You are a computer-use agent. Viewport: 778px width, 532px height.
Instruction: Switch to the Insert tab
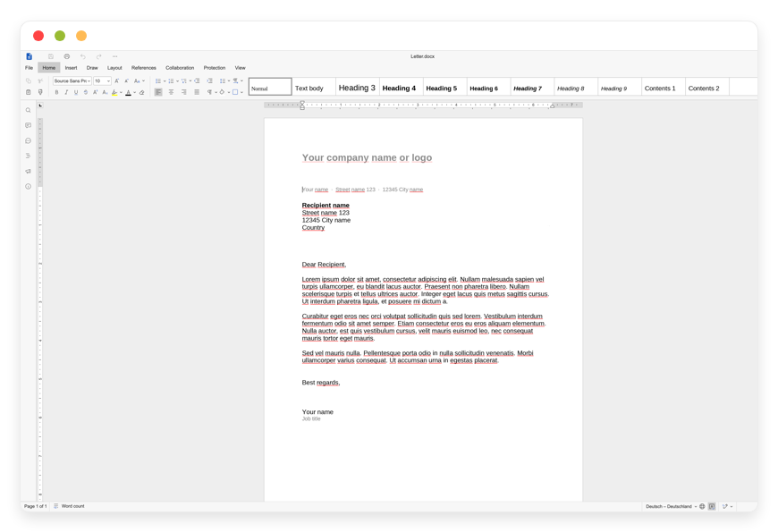(x=71, y=68)
